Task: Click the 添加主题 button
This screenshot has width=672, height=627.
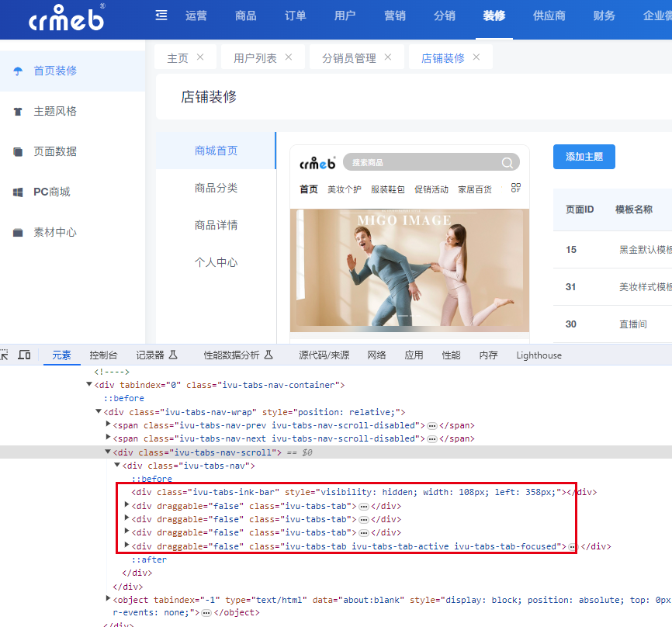Action: pyautogui.click(x=584, y=157)
